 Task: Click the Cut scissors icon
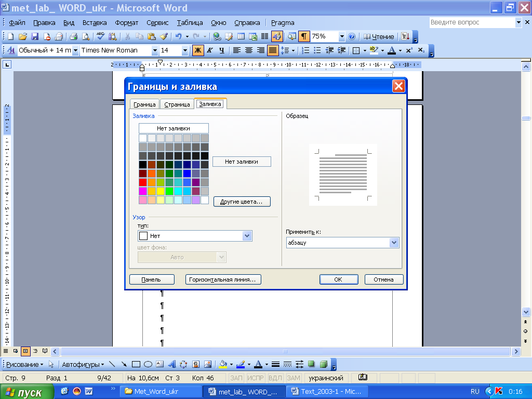tap(128, 36)
